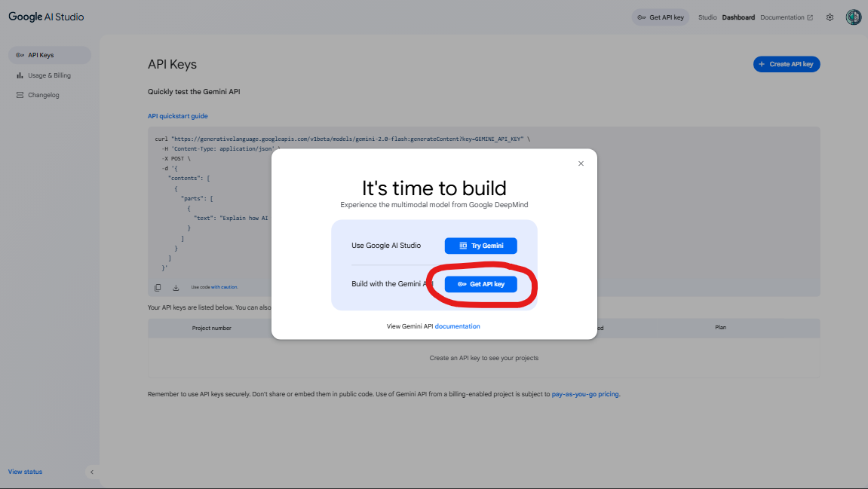The image size is (868, 489).
Task: Click the 'Quickly test the Gemini API' text
Action: [194, 92]
